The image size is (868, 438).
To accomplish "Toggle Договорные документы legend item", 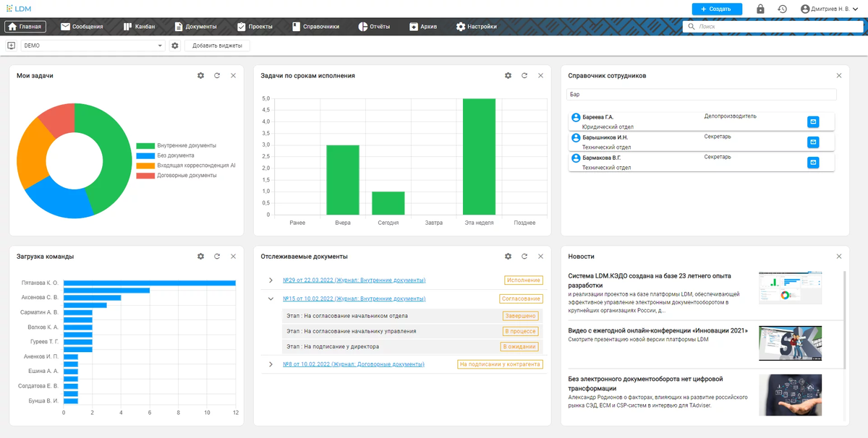I will [176, 176].
